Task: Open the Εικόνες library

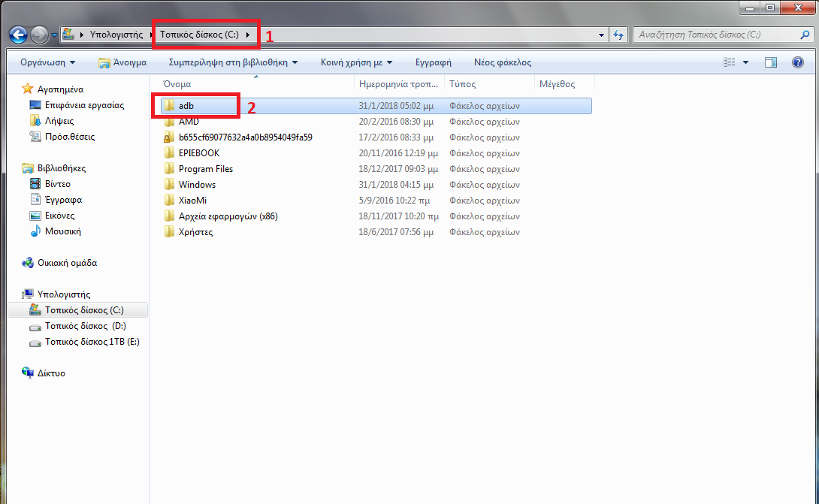Action: point(59,215)
